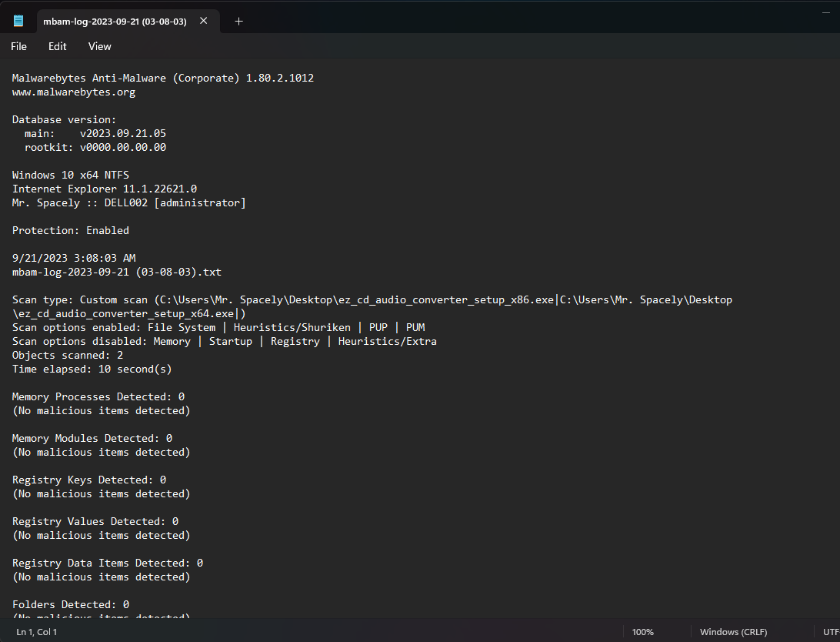Click the 'Objects scanned: 2' line
Viewport: 840px width, 642px height.
[x=68, y=356]
